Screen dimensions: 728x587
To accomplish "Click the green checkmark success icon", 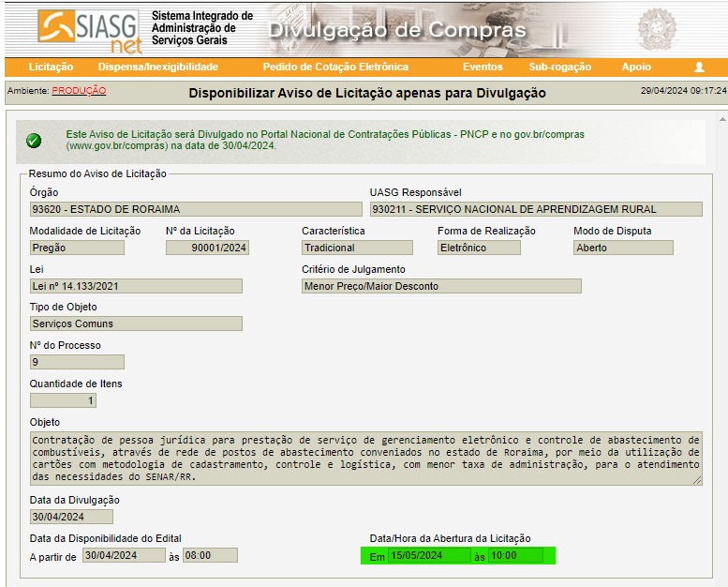I will point(34,141).
